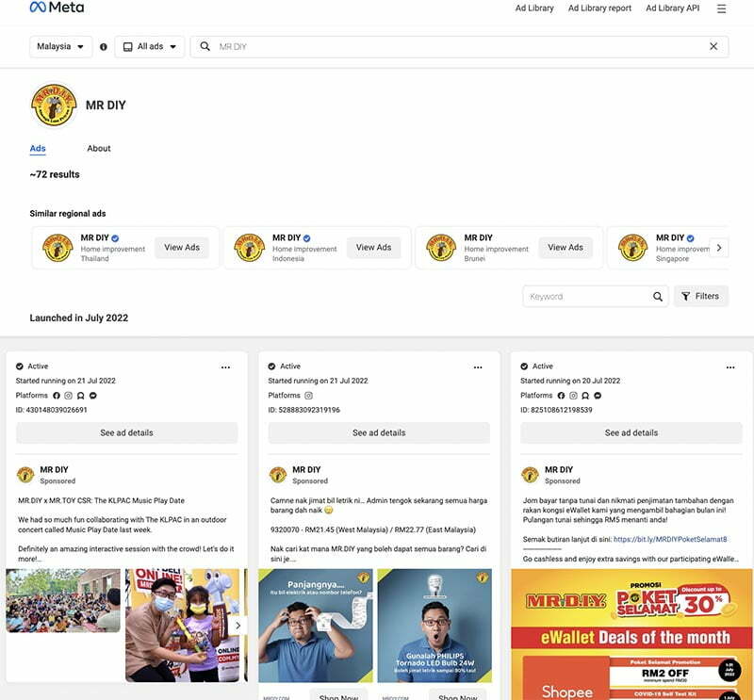The image size is (754, 700).
Task: Click the keyword search magnifier icon
Action: 658,297
